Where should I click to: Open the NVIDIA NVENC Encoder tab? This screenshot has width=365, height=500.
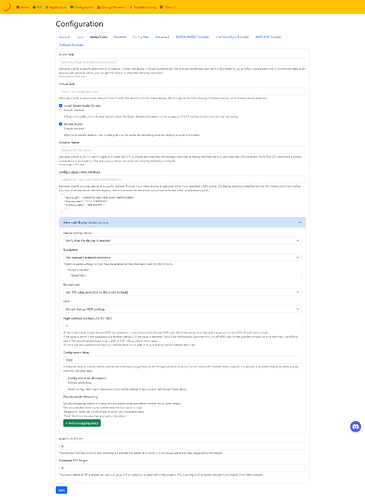pyautogui.click(x=192, y=37)
